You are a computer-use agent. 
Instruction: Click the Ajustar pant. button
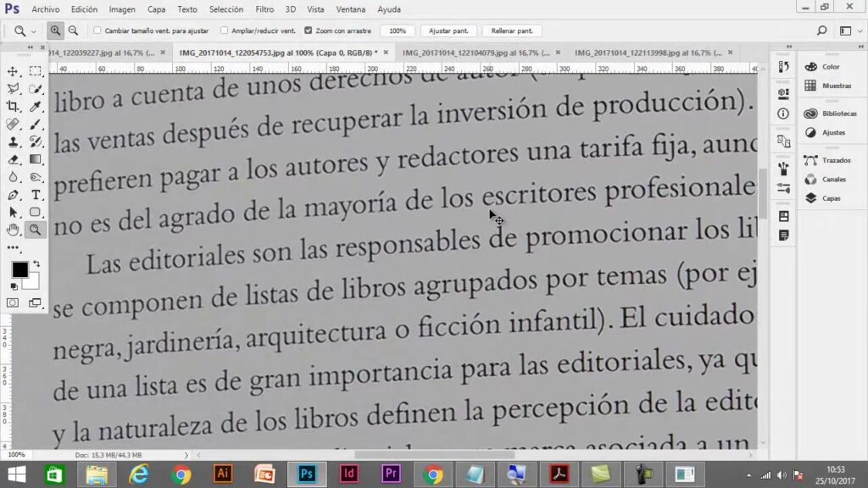click(448, 30)
